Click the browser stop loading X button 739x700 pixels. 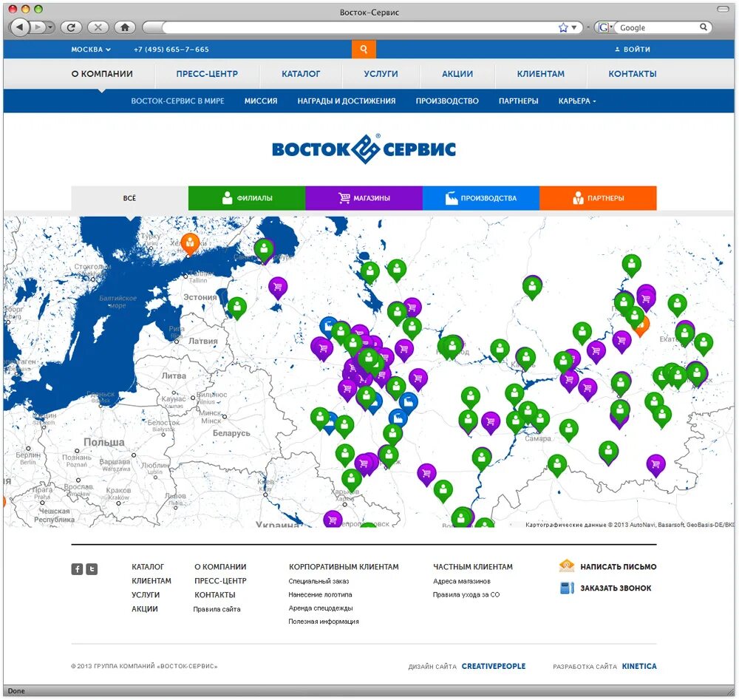pos(98,27)
